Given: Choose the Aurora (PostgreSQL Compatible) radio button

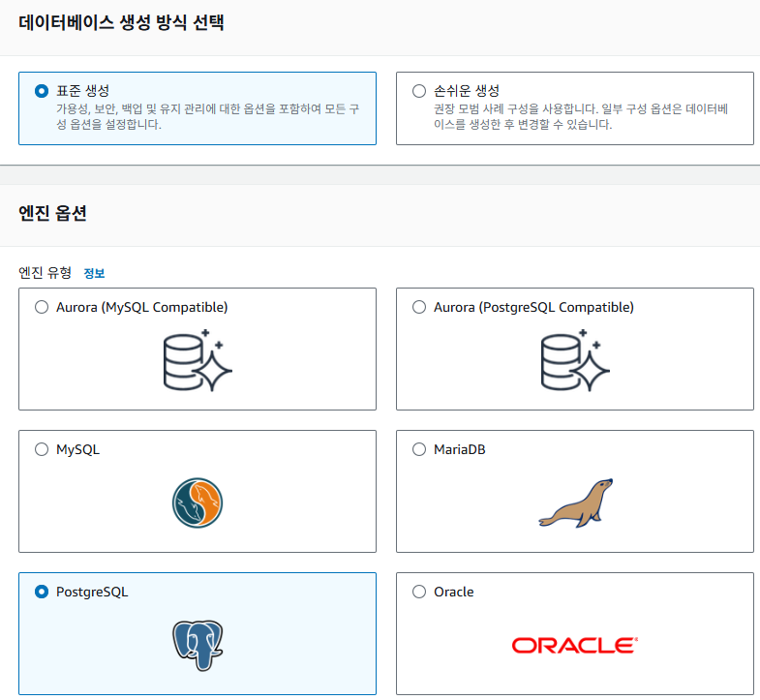Looking at the screenshot, I should point(419,307).
